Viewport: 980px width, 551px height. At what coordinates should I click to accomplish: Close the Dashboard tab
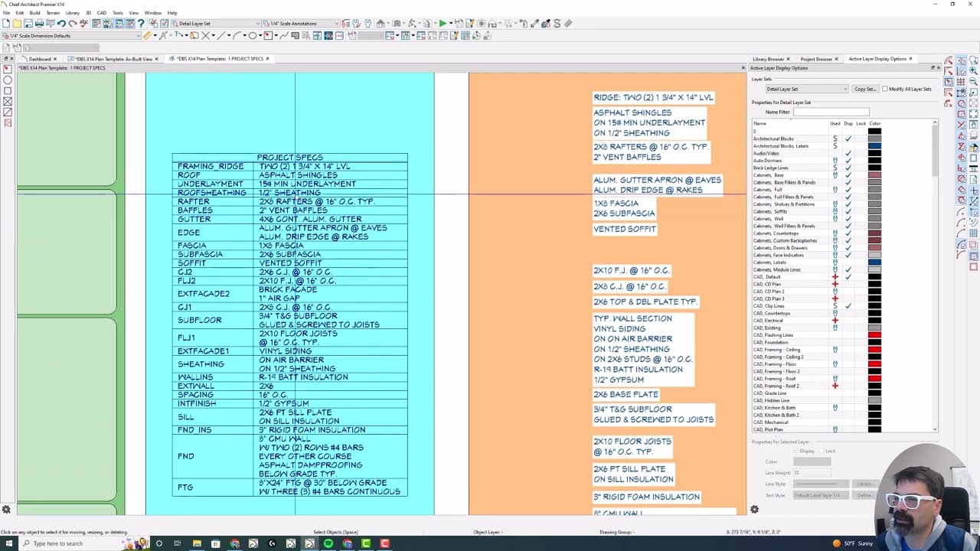(x=55, y=59)
